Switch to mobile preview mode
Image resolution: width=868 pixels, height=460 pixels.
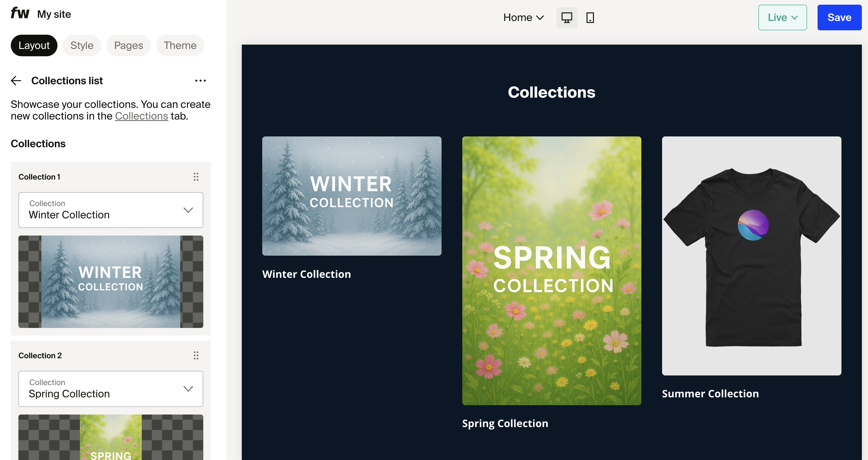590,17
